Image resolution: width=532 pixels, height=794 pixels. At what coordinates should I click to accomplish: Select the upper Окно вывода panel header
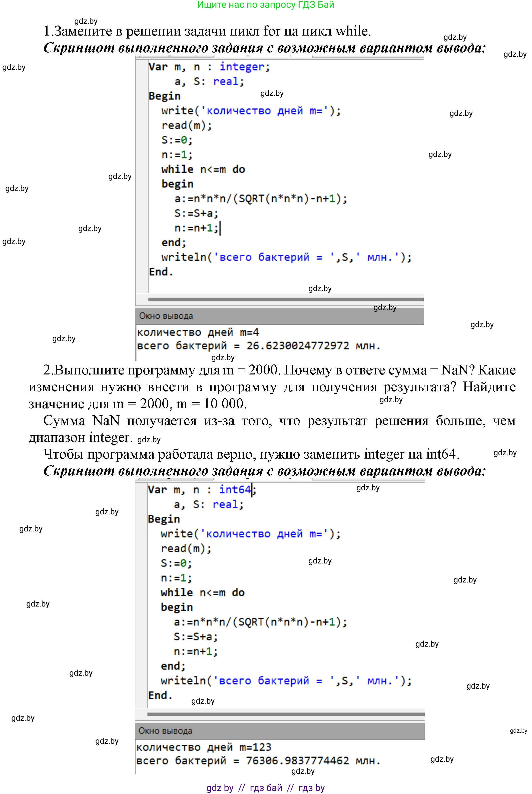click(x=166, y=316)
